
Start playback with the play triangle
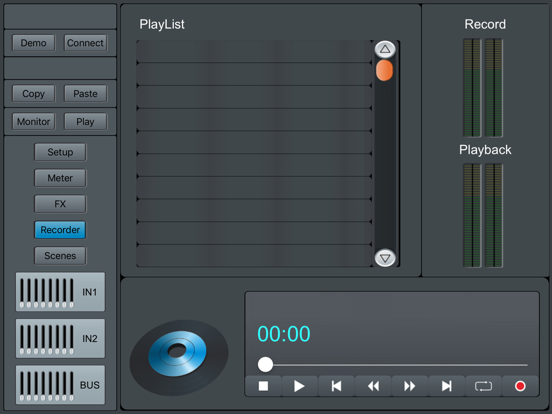pyautogui.click(x=300, y=386)
